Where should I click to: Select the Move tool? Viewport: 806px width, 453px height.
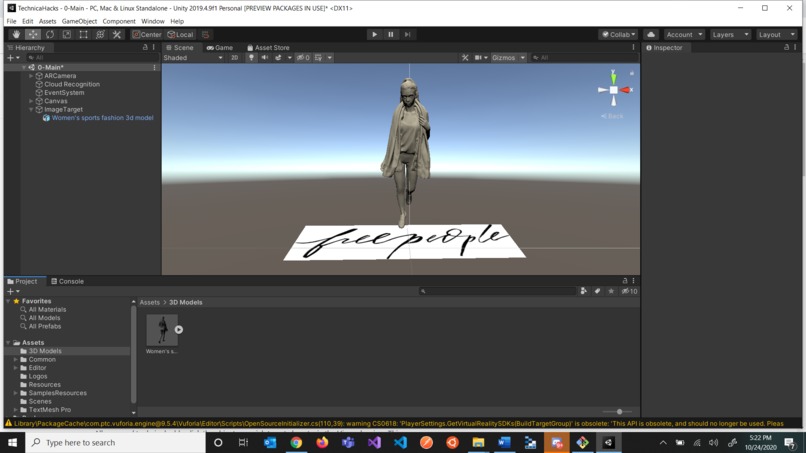coord(32,34)
